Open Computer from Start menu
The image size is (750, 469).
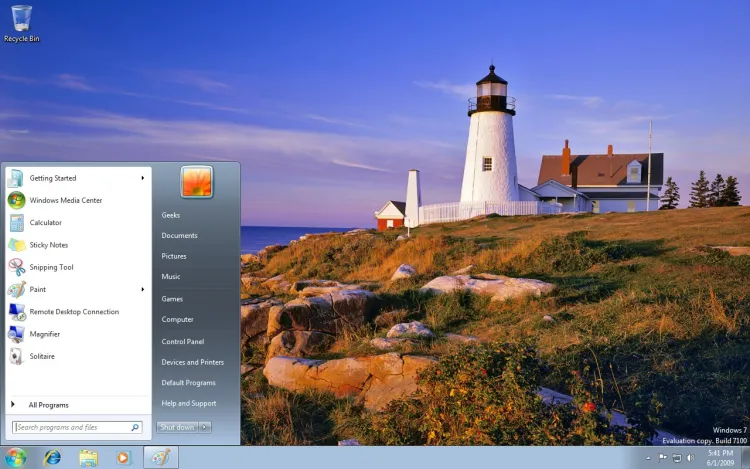[x=177, y=319]
